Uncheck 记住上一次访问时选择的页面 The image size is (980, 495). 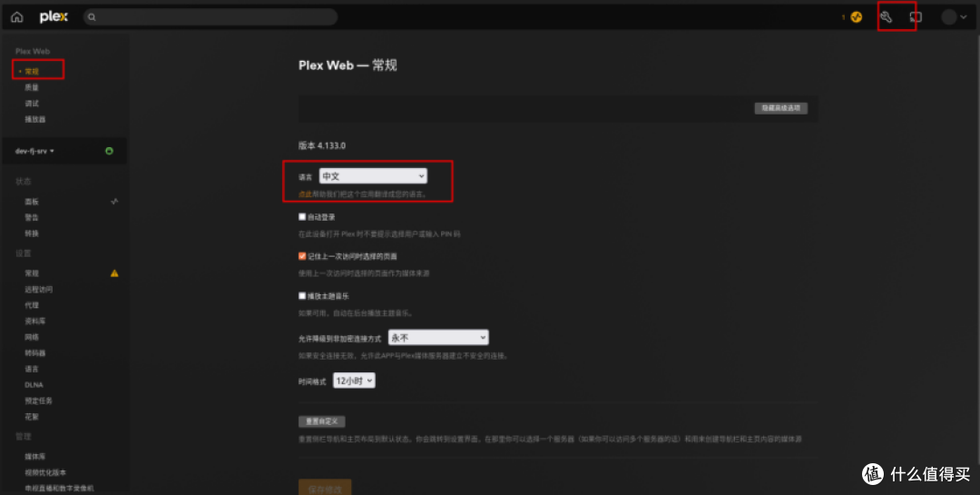(x=302, y=256)
